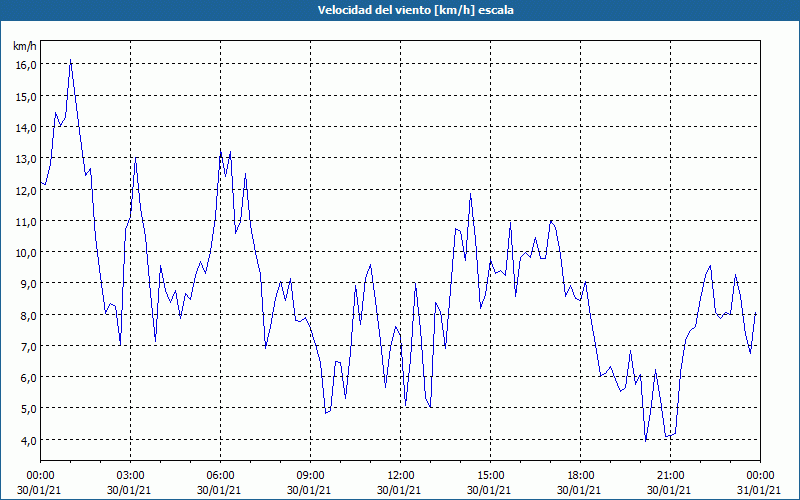The height and width of the screenshot is (500, 800).
Task: Pick the "8,0" y-axis tick label
Action: (29, 315)
